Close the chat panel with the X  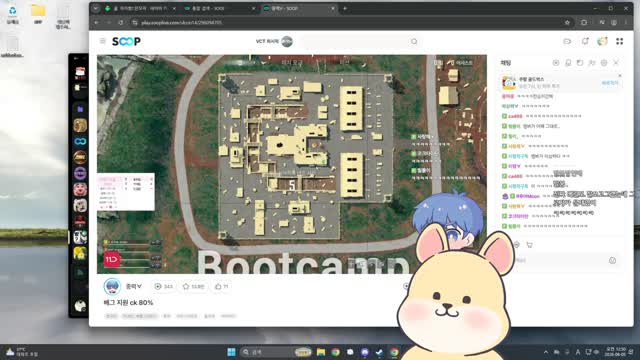tap(616, 63)
